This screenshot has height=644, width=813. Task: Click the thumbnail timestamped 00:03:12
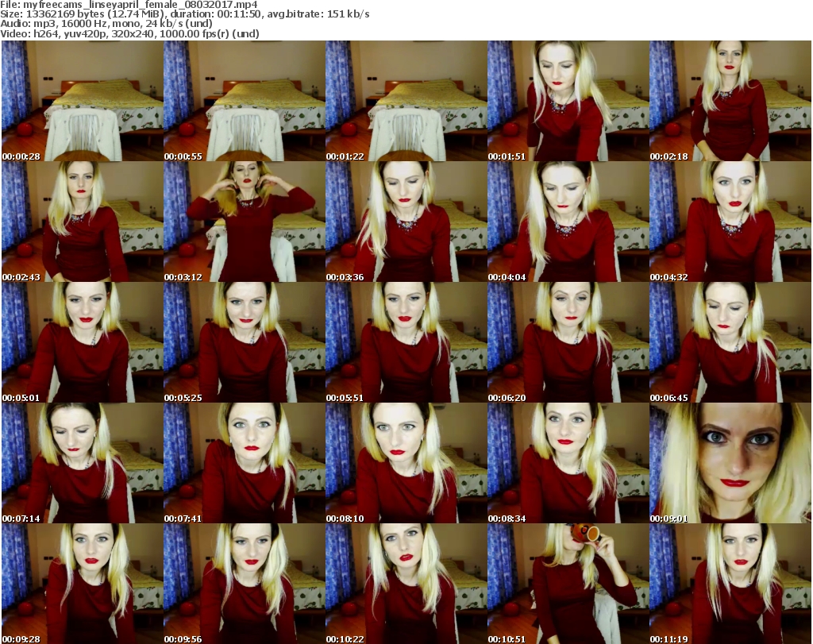pyautogui.click(x=245, y=222)
